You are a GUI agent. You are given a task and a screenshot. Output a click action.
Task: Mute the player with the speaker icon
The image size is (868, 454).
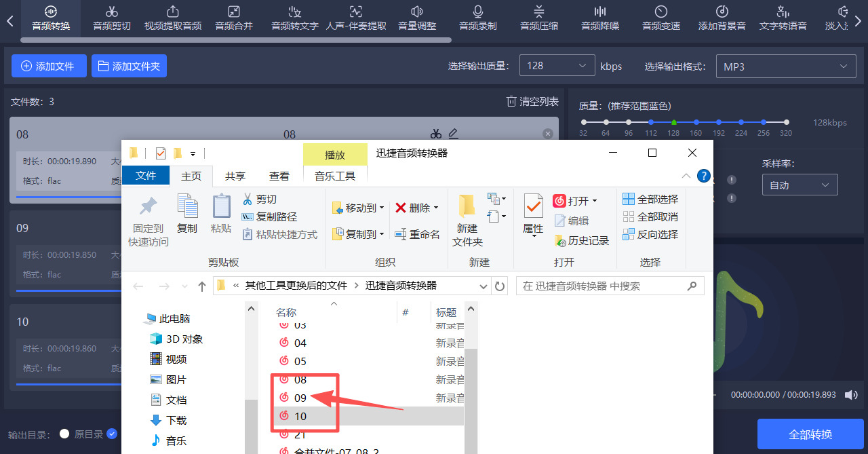point(850,394)
